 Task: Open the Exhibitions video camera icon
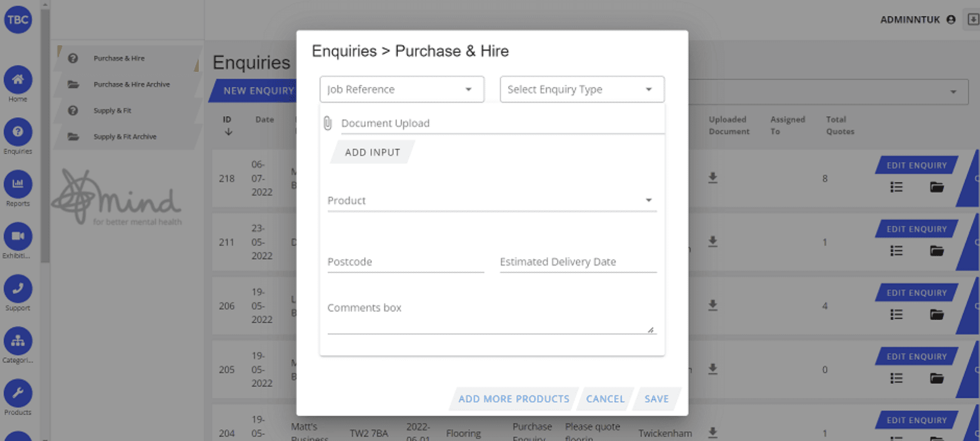[18, 236]
